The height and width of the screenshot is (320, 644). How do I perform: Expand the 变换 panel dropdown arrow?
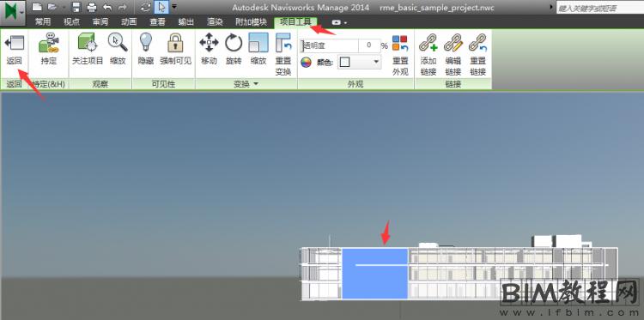(x=256, y=84)
